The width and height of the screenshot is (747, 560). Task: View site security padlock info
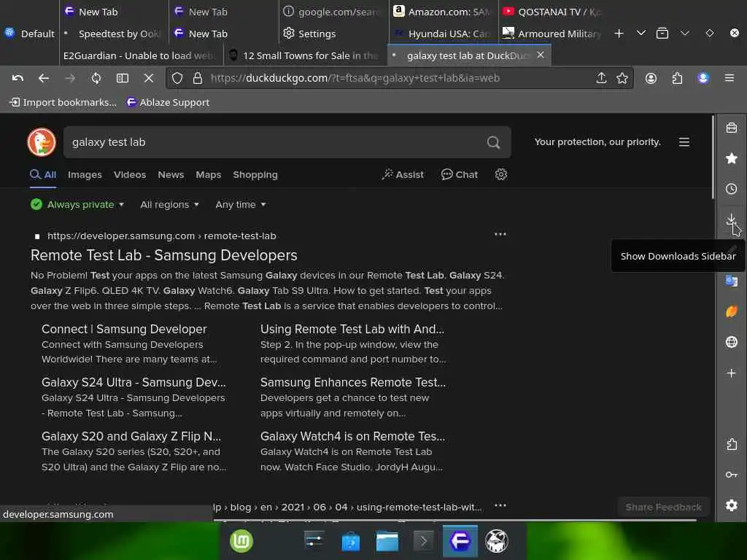[x=197, y=78]
